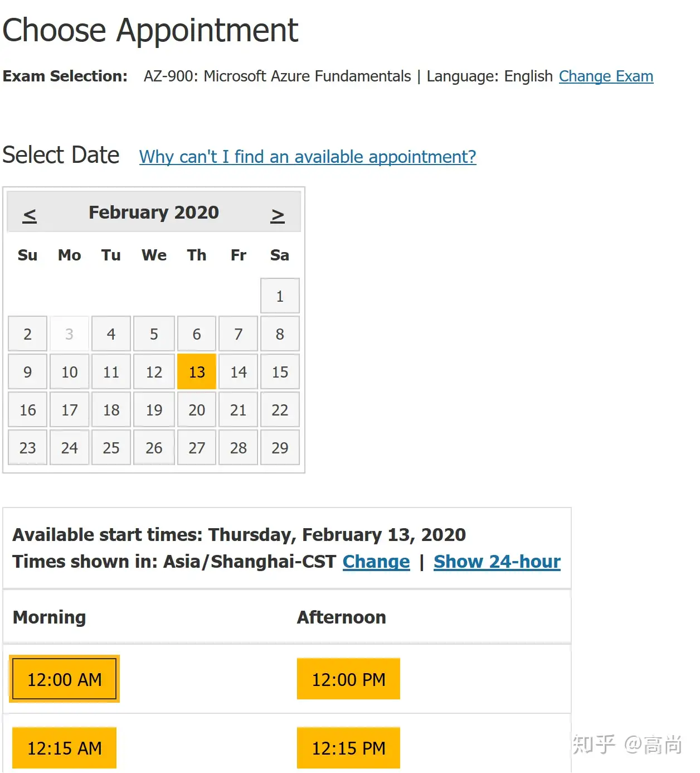
Task: Choose February 10 as appointment date
Action: pos(70,372)
